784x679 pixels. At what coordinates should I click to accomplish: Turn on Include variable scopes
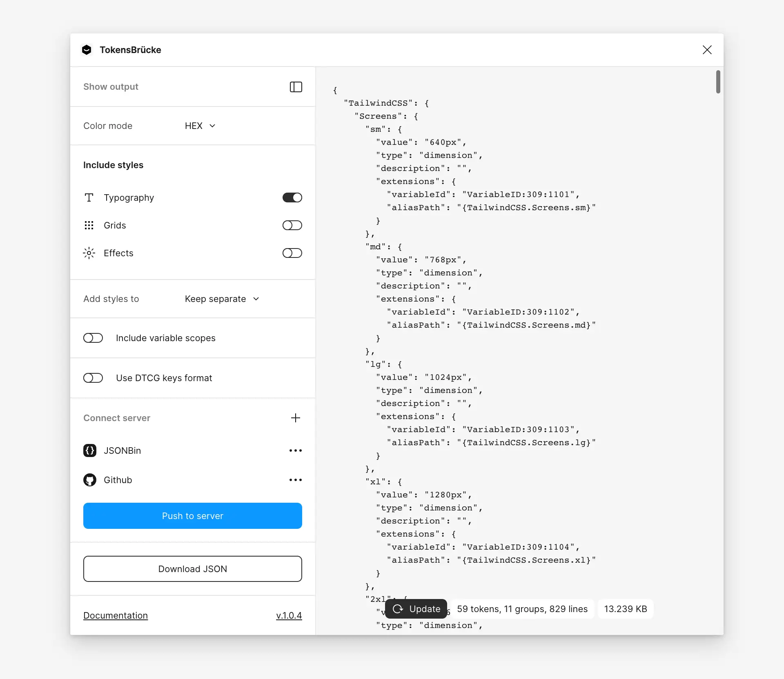tap(93, 338)
